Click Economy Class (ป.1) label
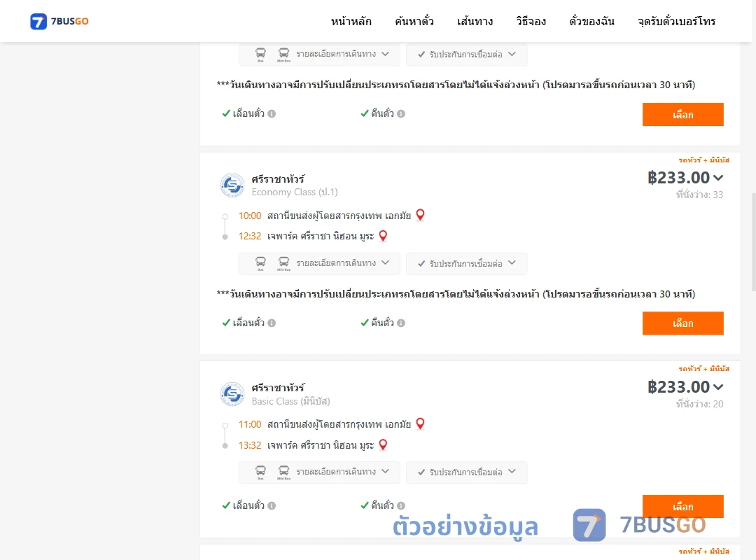Viewport: 756px width, 560px height. 295,192
